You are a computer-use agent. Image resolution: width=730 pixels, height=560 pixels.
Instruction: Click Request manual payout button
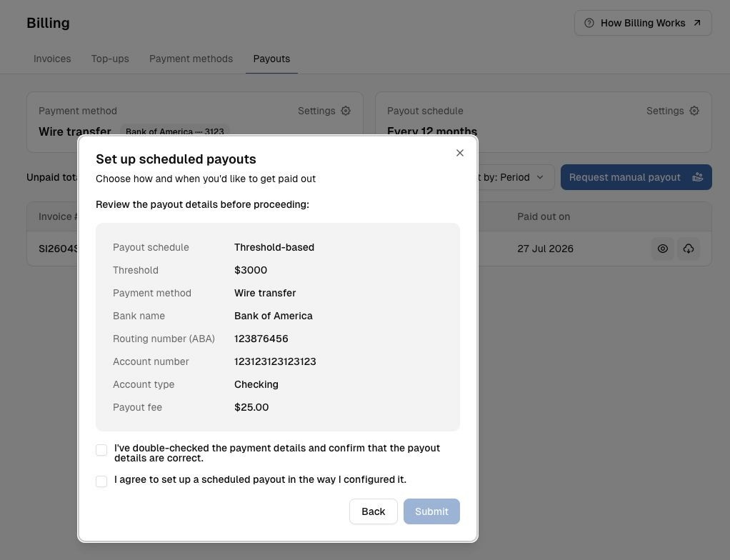tap(636, 177)
